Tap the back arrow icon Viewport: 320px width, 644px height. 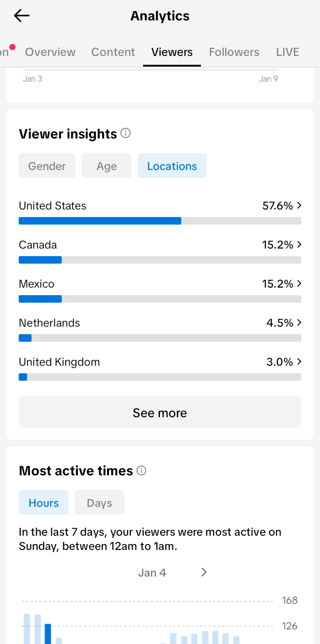point(21,16)
